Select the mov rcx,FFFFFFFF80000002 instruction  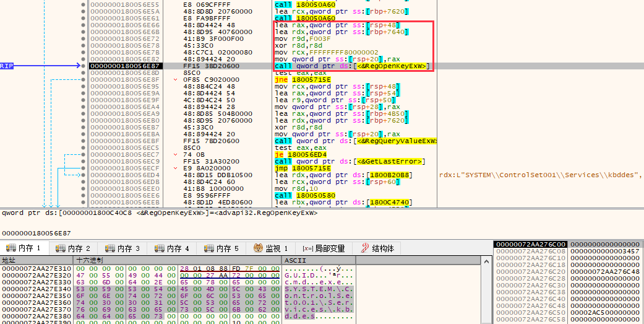pos(326,52)
